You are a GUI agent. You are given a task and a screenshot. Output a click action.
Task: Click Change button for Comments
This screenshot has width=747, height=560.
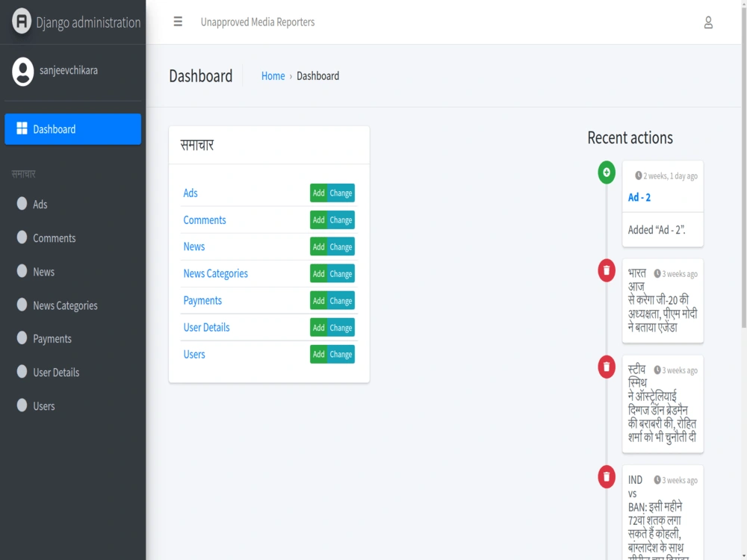341,220
